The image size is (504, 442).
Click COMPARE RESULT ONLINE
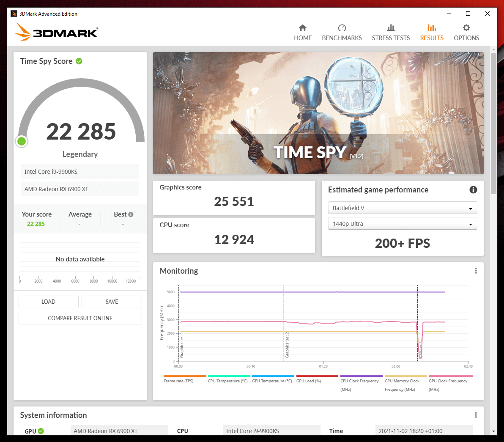point(80,318)
